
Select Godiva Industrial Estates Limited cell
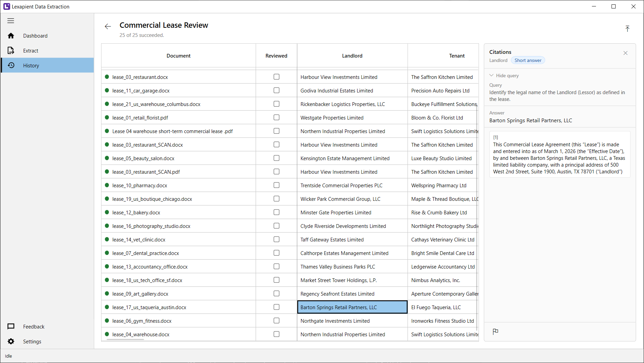tap(352, 90)
